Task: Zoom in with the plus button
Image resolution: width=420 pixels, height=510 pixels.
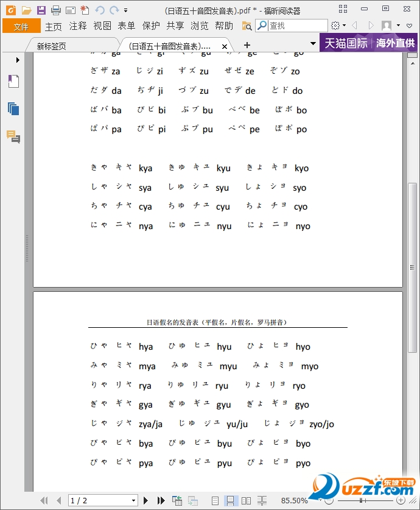Action: [401, 500]
